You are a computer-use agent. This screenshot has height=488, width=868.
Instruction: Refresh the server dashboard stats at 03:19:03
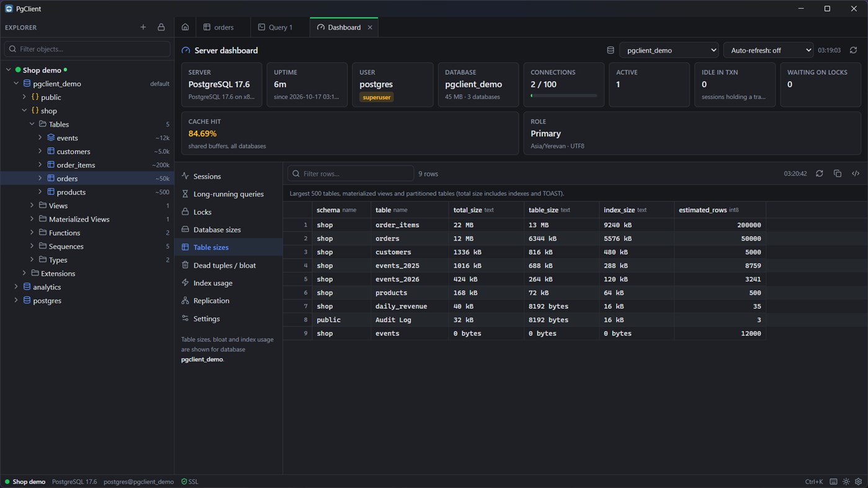tap(853, 50)
